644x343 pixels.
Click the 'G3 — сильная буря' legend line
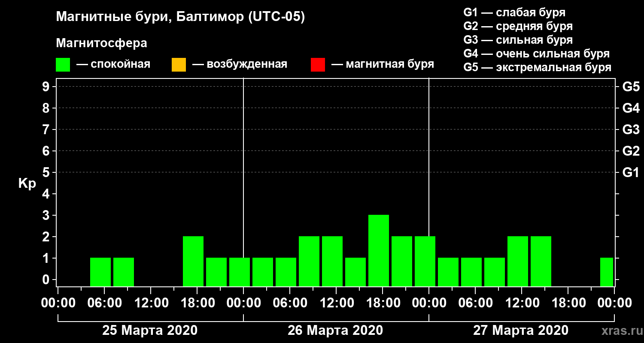pos(518,40)
